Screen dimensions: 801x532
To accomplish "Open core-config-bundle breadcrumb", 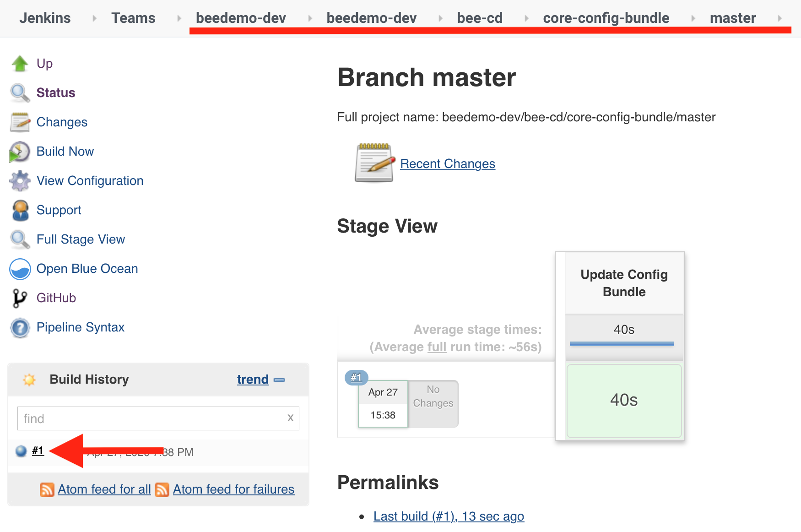I will (x=606, y=18).
